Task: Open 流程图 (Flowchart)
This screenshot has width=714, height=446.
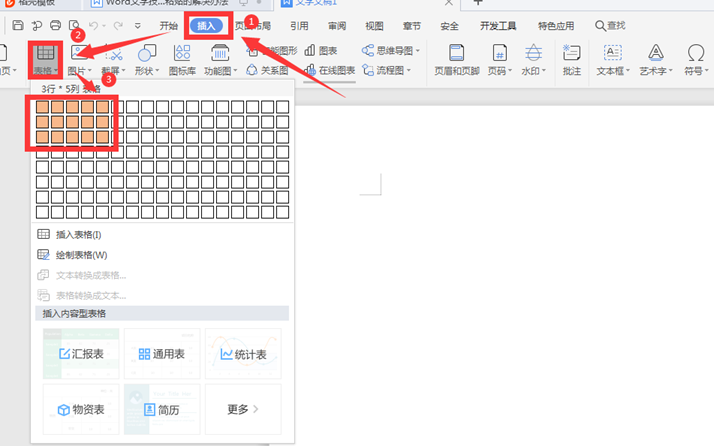Action: (386, 70)
